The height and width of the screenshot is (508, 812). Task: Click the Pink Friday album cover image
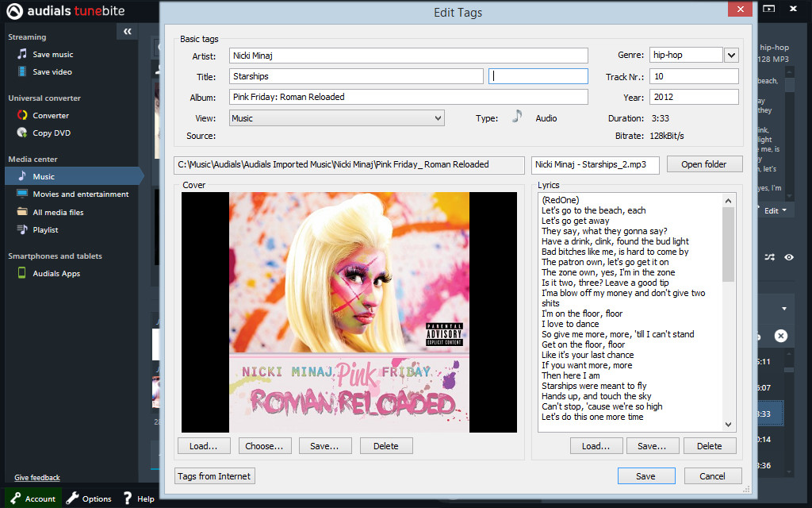[x=349, y=312]
